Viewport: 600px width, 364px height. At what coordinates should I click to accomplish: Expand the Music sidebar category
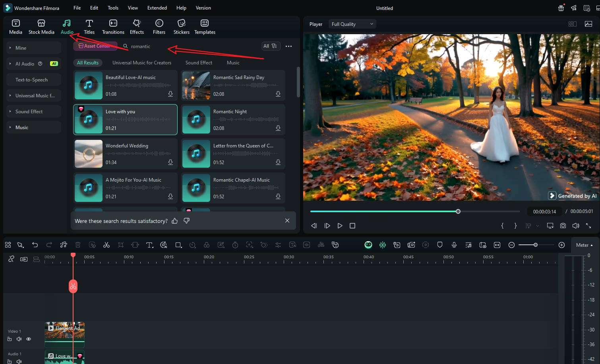point(34,127)
